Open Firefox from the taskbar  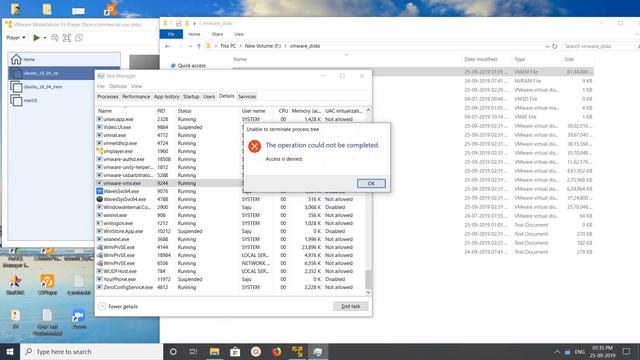pos(276,351)
